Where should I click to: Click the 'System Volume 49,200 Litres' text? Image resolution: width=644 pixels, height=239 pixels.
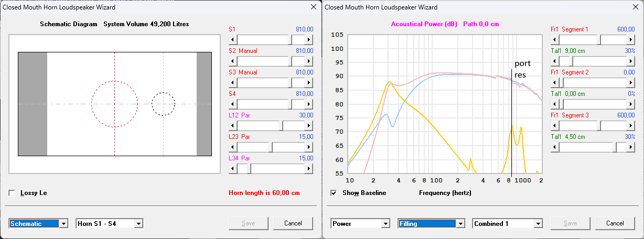146,24
